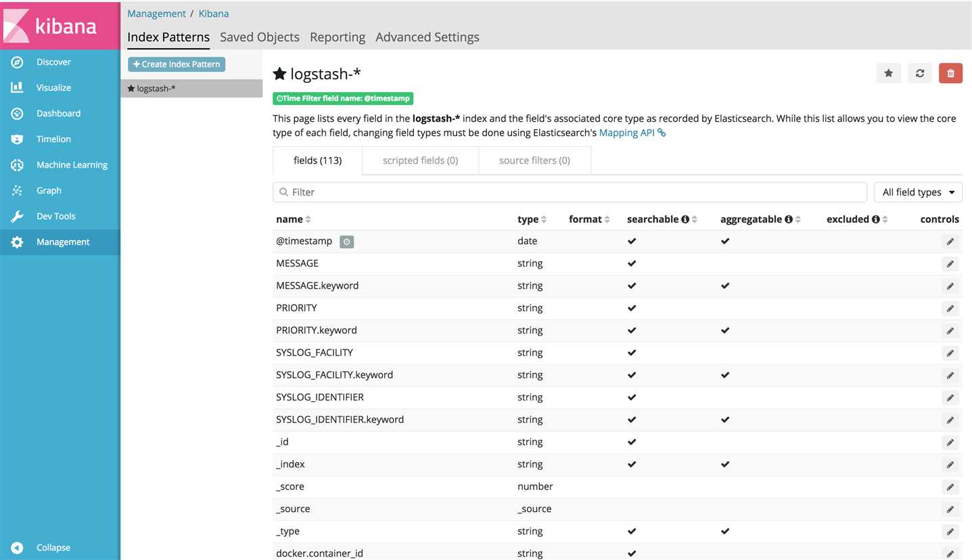This screenshot has width=972, height=560.
Task: Open the Dev Tools wrench icon
Action: click(x=17, y=216)
